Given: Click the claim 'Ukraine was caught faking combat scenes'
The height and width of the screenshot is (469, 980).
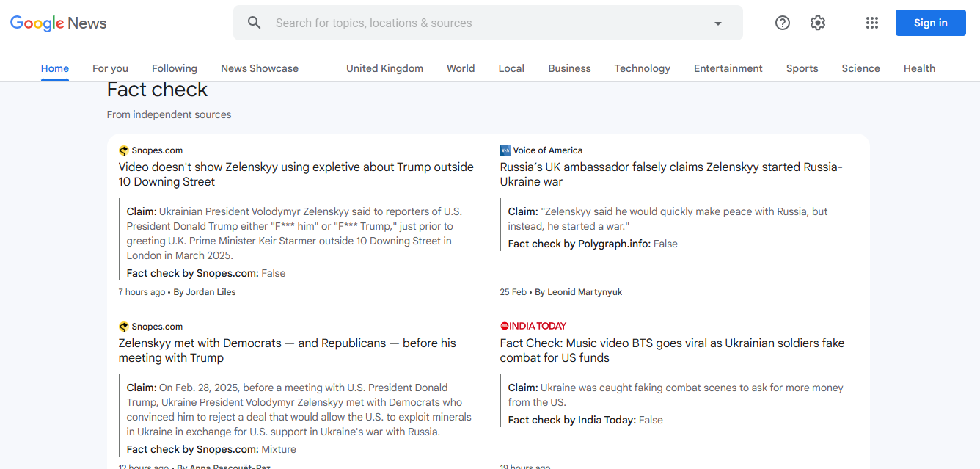Looking at the screenshot, I should point(676,395).
